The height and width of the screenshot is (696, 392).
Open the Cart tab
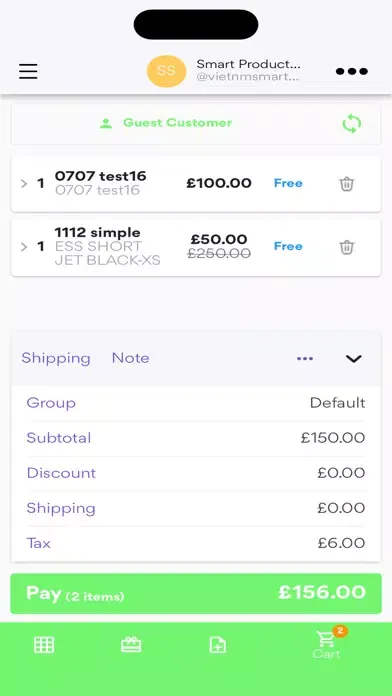327,645
